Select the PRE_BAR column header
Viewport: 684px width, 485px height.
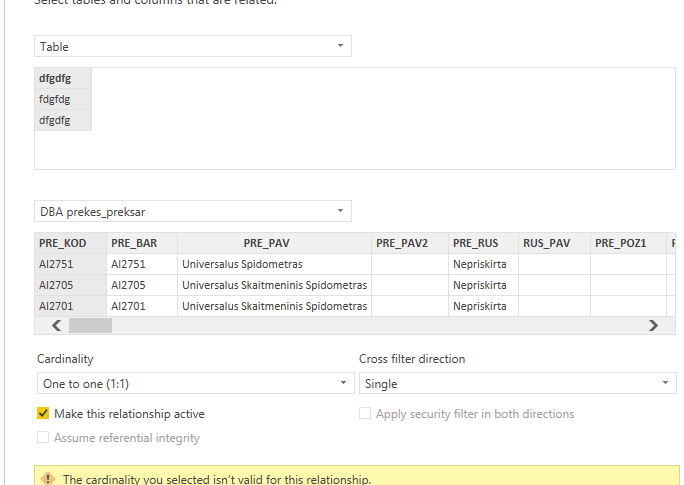(x=142, y=243)
